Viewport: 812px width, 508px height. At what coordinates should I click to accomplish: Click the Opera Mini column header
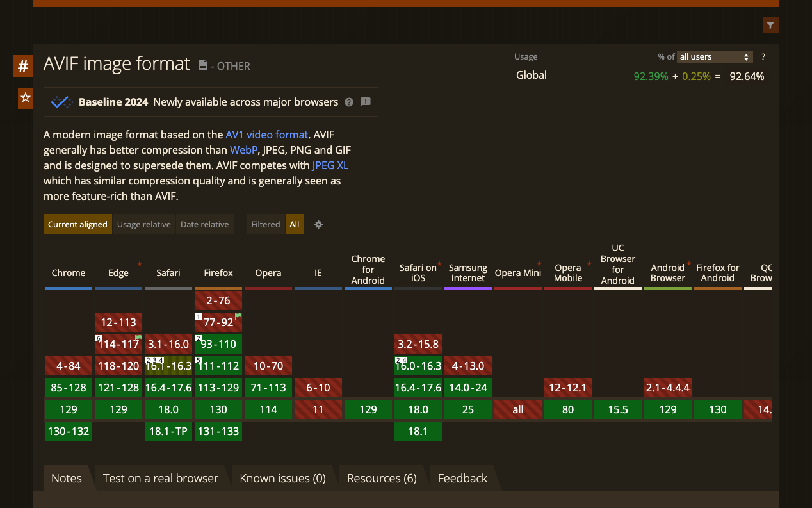(x=518, y=273)
